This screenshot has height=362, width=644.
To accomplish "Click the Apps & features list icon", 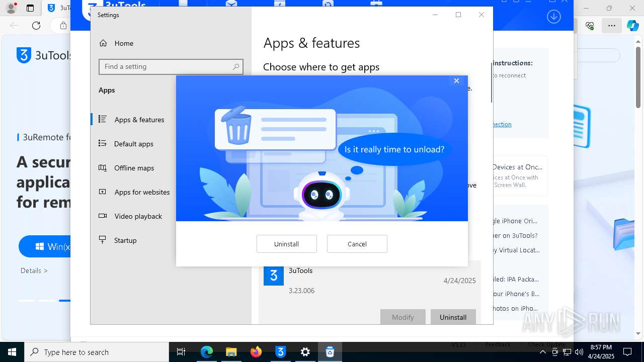I will pyautogui.click(x=103, y=119).
